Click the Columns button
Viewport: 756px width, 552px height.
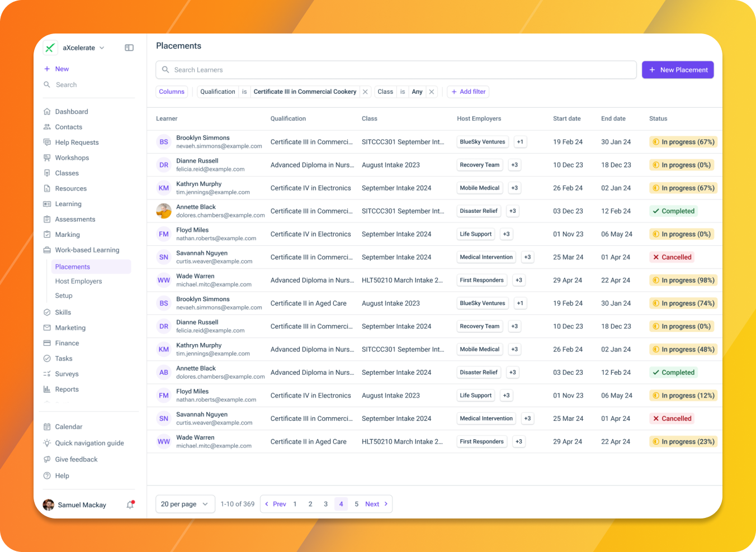172,92
